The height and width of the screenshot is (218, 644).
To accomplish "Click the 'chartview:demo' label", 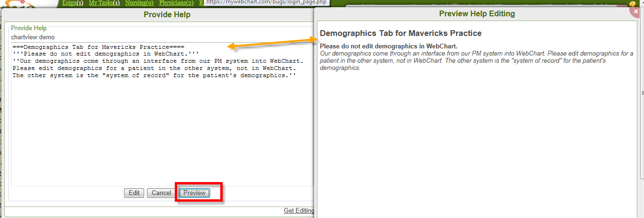I will point(33,37).
